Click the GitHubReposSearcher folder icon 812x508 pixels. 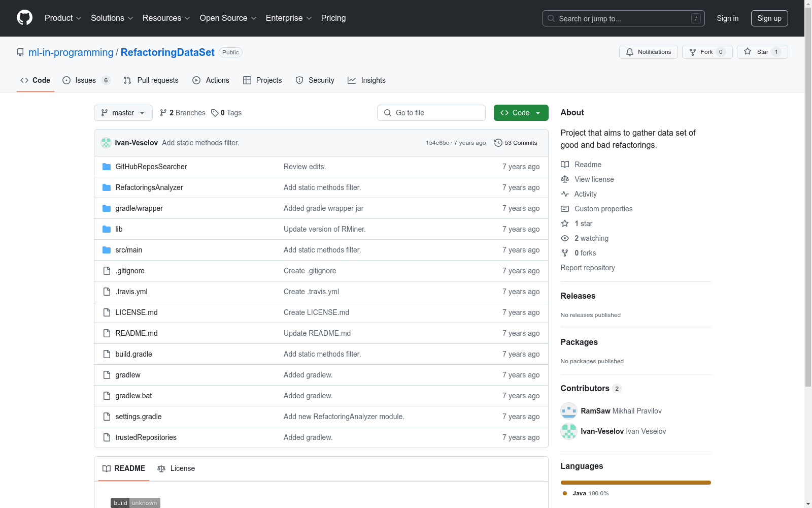click(107, 167)
